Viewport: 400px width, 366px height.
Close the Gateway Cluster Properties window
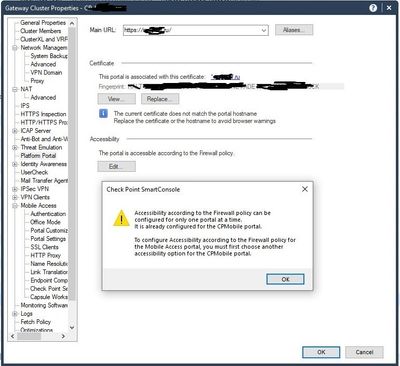(389, 8)
